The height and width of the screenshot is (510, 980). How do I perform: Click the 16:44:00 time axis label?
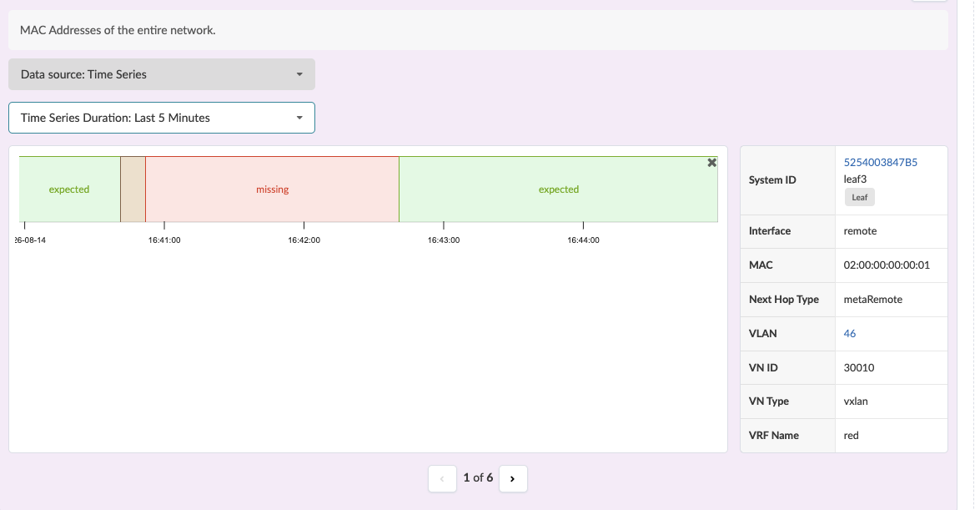583,240
